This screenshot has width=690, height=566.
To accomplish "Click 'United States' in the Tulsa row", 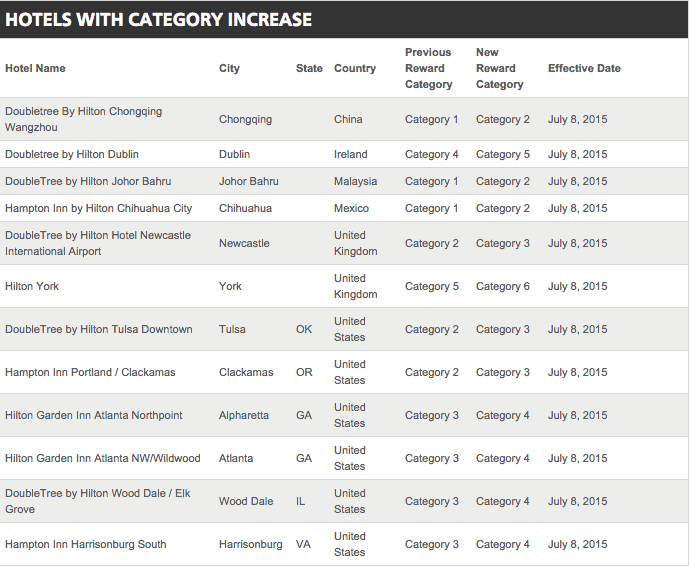I will pyautogui.click(x=349, y=329).
